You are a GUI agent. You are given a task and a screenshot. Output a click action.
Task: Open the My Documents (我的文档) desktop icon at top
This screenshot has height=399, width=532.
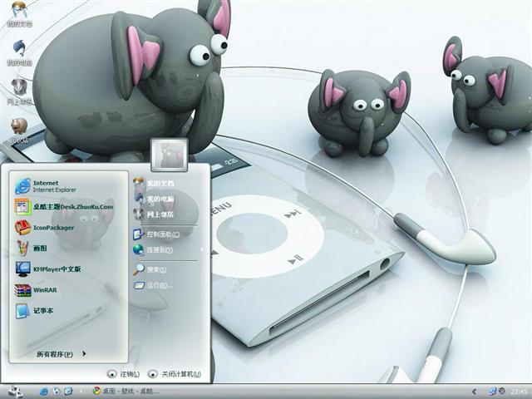point(19,13)
